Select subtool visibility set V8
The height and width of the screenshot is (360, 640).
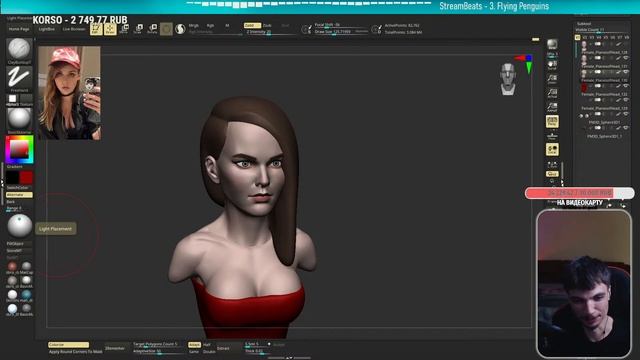coord(627,38)
